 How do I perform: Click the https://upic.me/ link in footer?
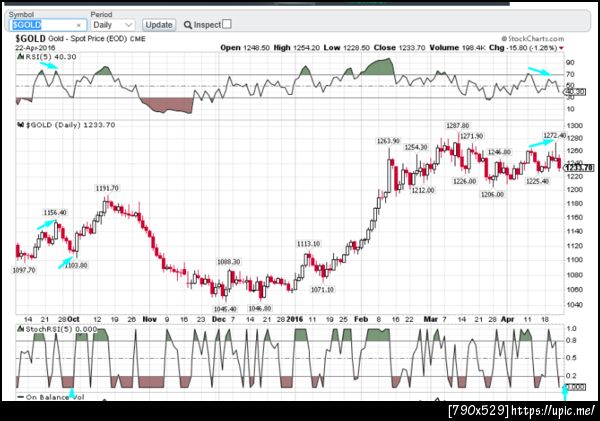[553, 411]
